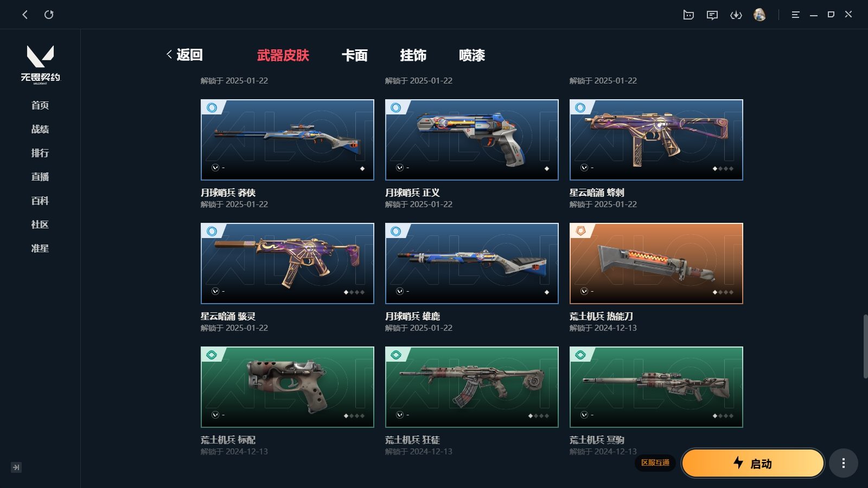
Task: Click the vertical scrollbar thumb
Action: (x=865, y=346)
